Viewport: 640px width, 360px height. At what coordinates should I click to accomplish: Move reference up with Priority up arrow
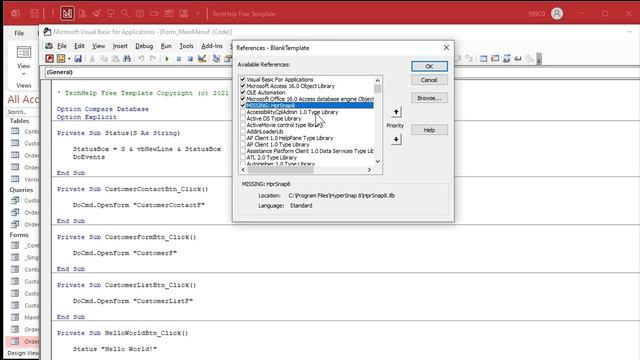tap(396, 112)
